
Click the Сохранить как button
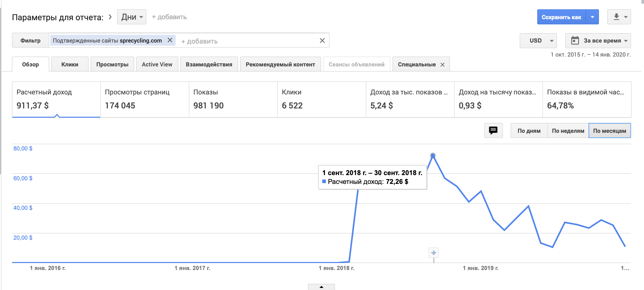click(561, 17)
